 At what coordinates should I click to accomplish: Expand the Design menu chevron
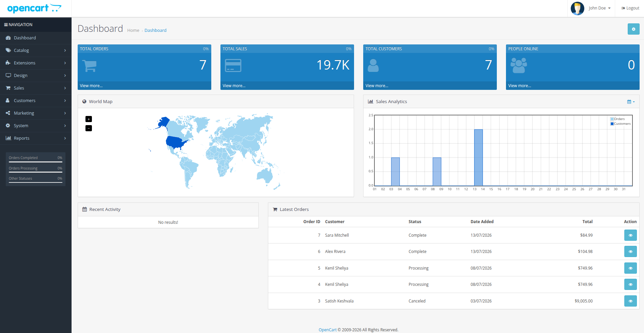(x=65, y=76)
